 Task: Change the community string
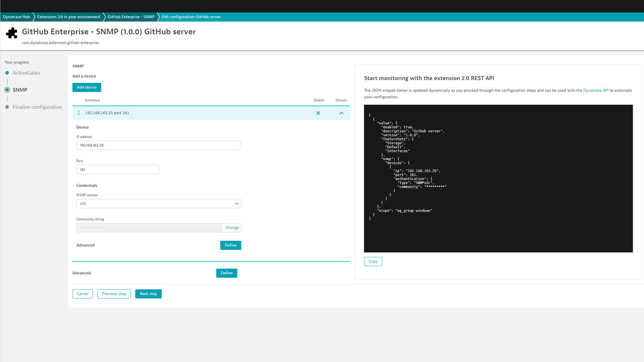232,228
